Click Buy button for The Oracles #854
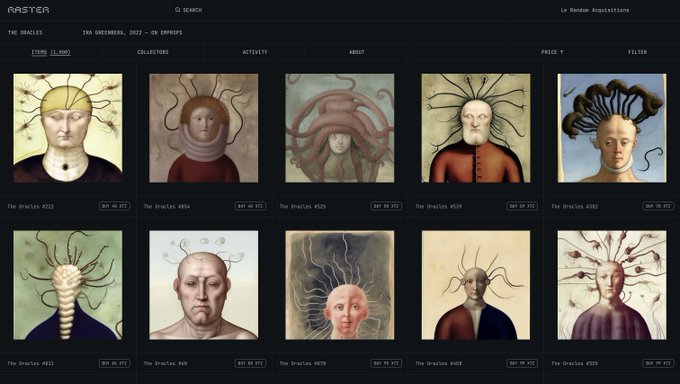Image resolution: width=680 pixels, height=384 pixels. coord(250,206)
